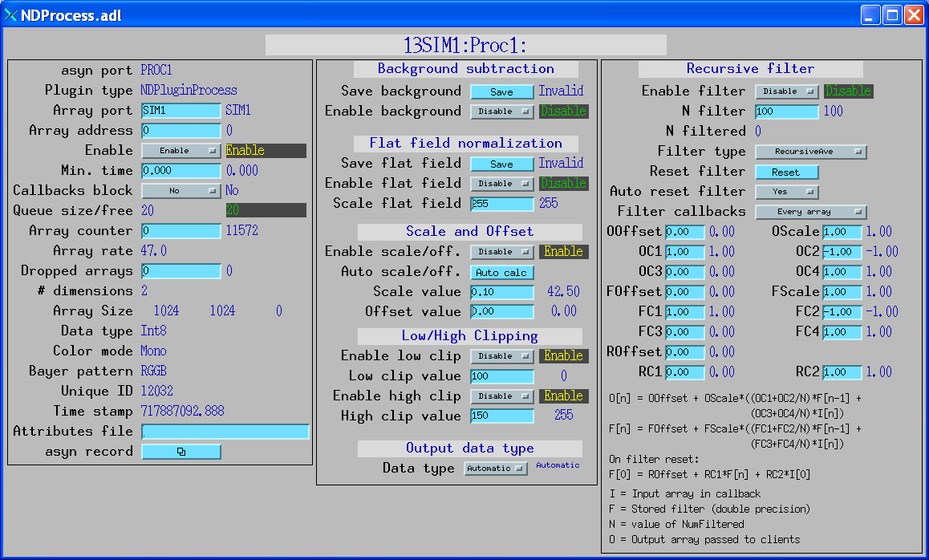The width and height of the screenshot is (929, 560).
Task: Open the Output Data type Automatic dropdown
Action: coord(495,469)
